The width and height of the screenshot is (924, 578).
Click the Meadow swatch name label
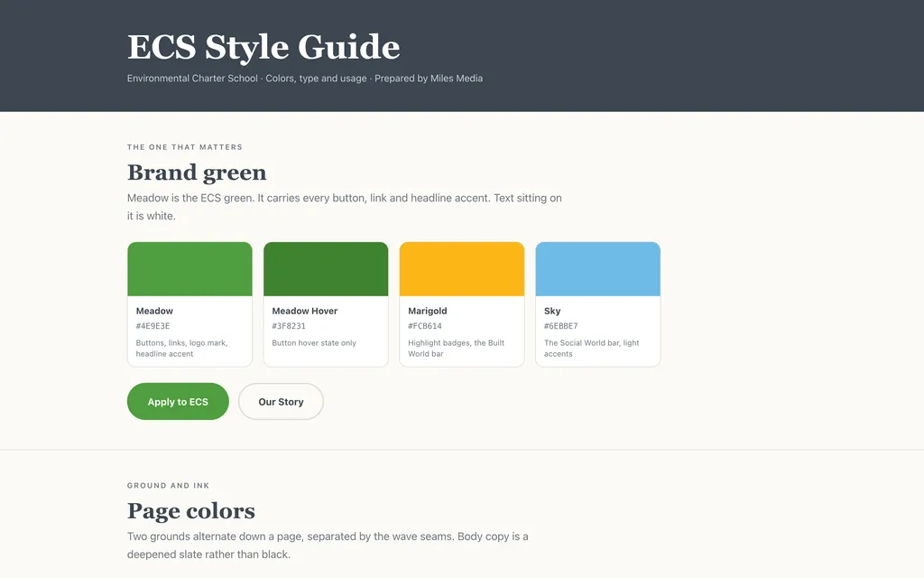pos(154,311)
